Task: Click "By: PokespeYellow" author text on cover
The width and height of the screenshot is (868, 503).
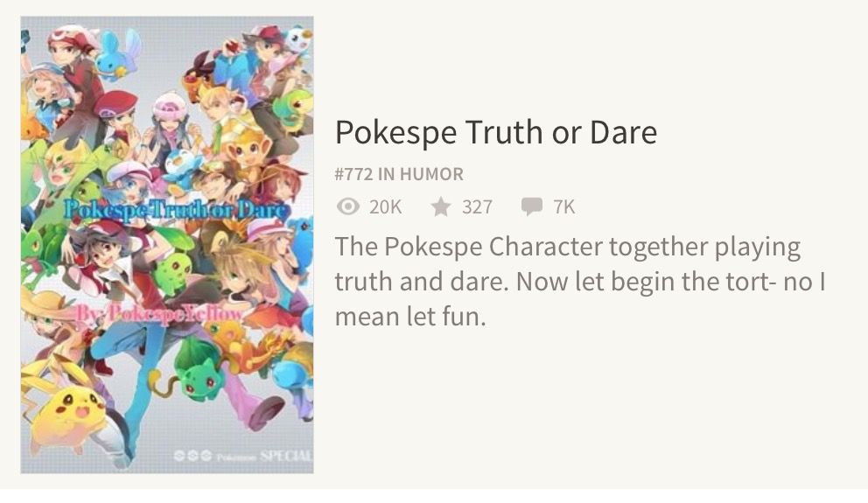Action: [159, 314]
